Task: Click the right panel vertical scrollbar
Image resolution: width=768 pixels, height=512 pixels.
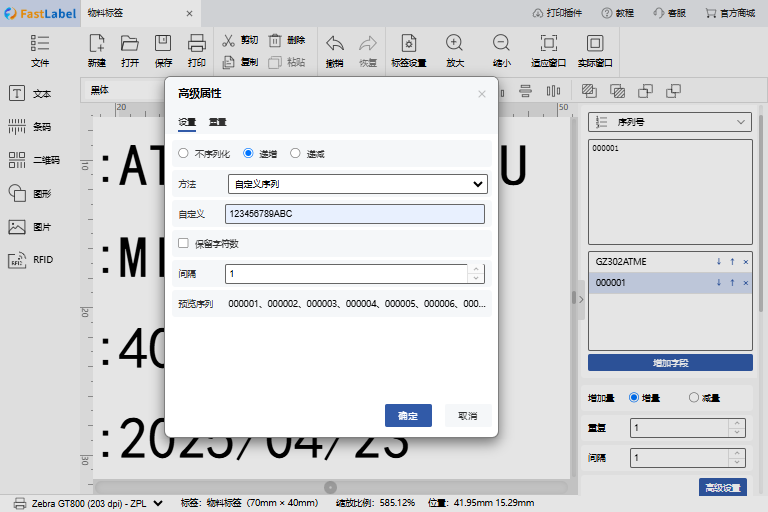Action: click(x=761, y=214)
